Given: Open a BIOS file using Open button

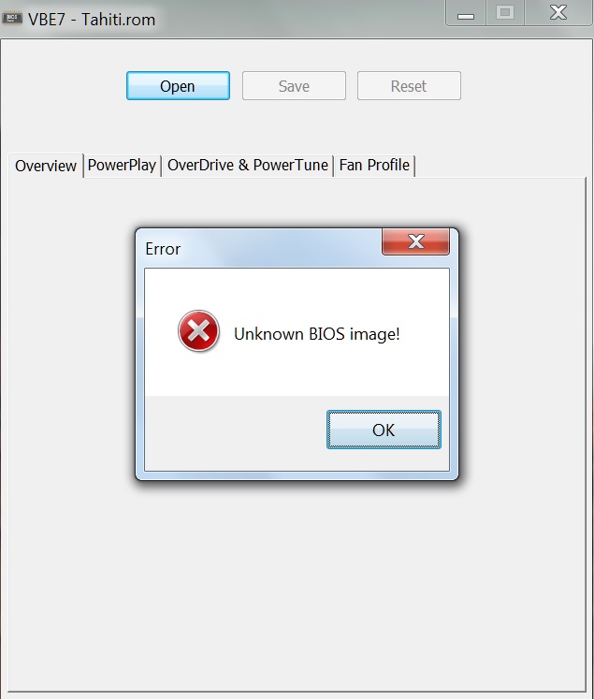Looking at the screenshot, I should pos(178,86).
